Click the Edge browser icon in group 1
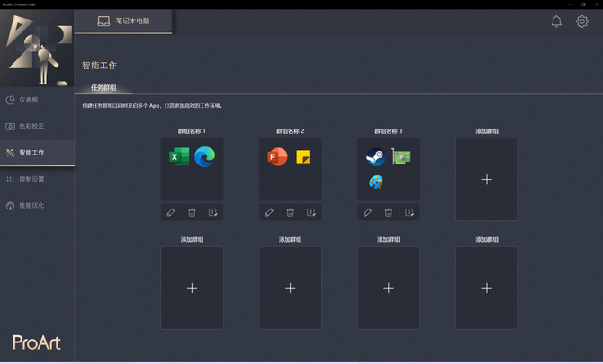The width and height of the screenshot is (603, 364). point(205,157)
